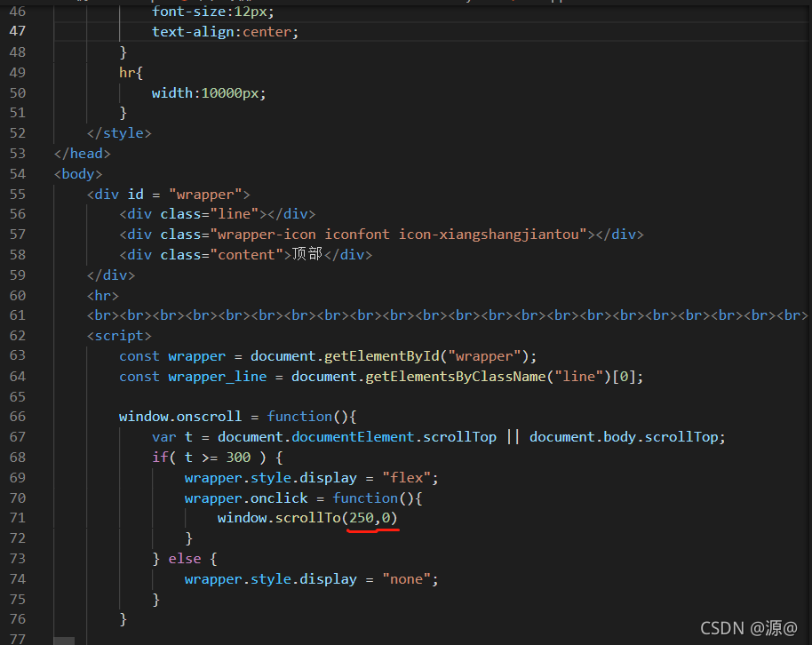Image resolution: width=812 pixels, height=645 pixels.
Task: Click line number 66 in the gutter
Action: coord(17,417)
